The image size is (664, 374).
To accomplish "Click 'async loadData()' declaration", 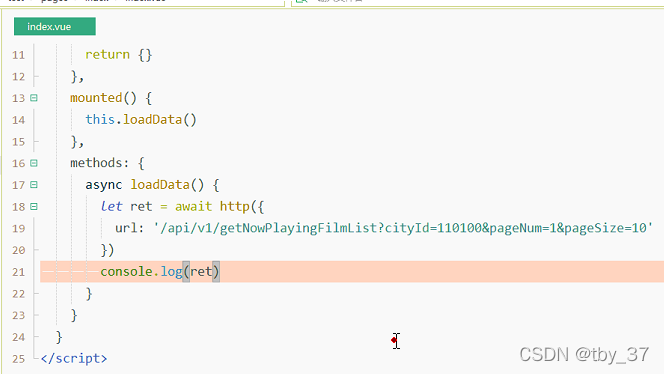I will pos(145,185).
